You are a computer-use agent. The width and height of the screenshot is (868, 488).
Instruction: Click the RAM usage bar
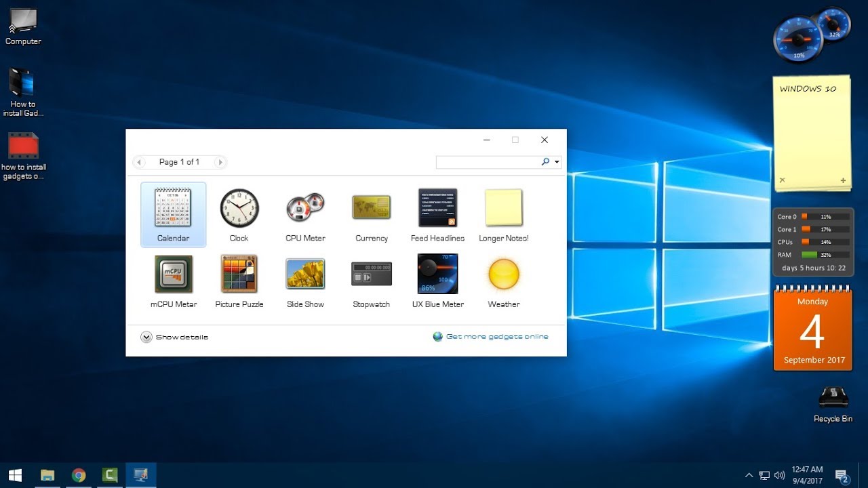pyautogui.click(x=825, y=255)
